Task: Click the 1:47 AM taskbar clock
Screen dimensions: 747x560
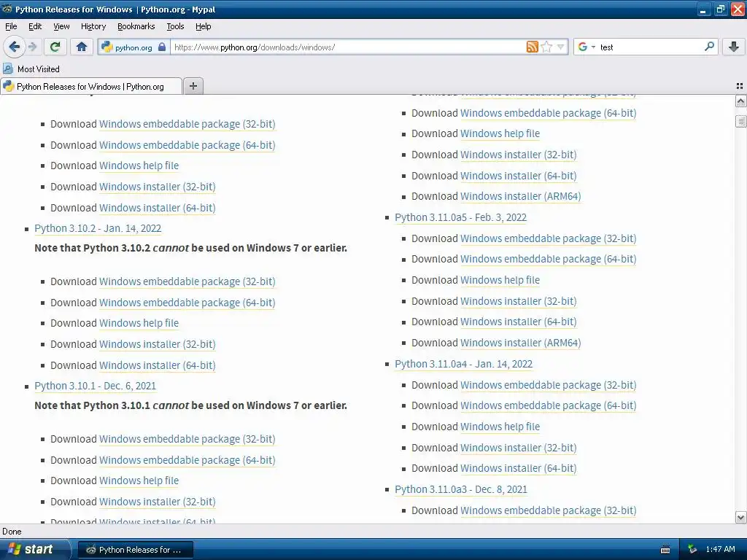Action: [x=720, y=550]
